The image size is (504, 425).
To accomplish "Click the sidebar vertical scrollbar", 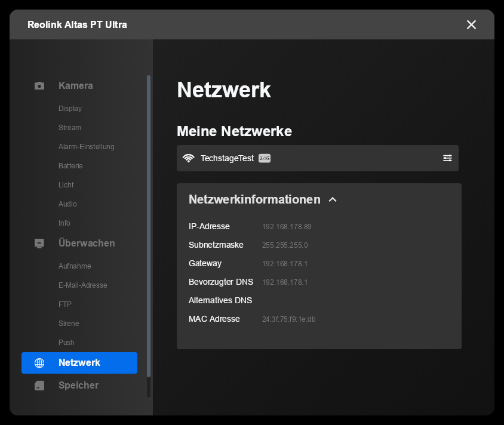I will (x=149, y=227).
